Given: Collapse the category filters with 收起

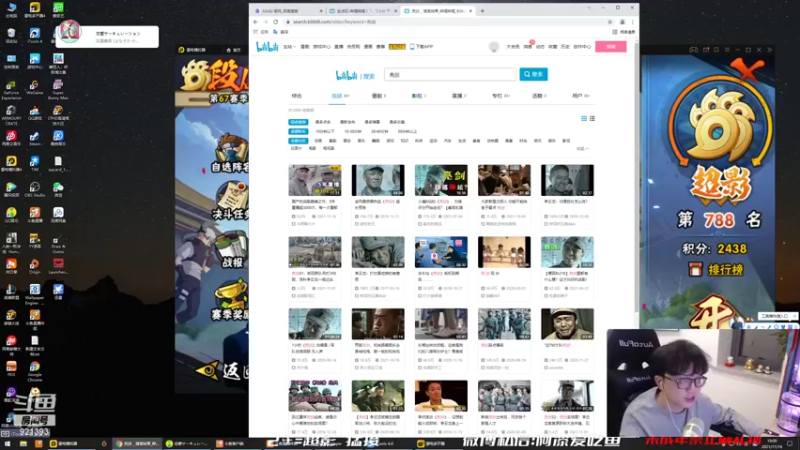Looking at the screenshot, I should tap(583, 148).
